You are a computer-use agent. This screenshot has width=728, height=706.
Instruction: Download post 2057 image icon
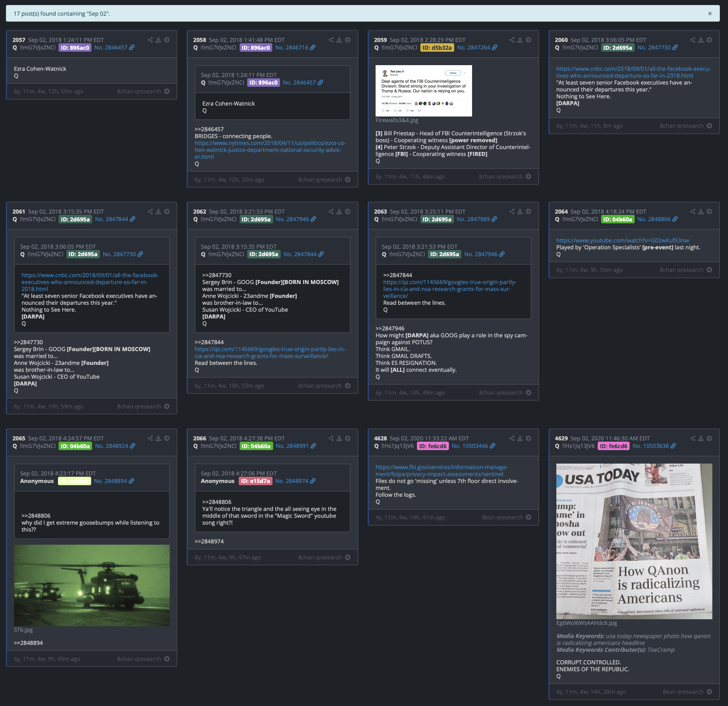pos(158,40)
